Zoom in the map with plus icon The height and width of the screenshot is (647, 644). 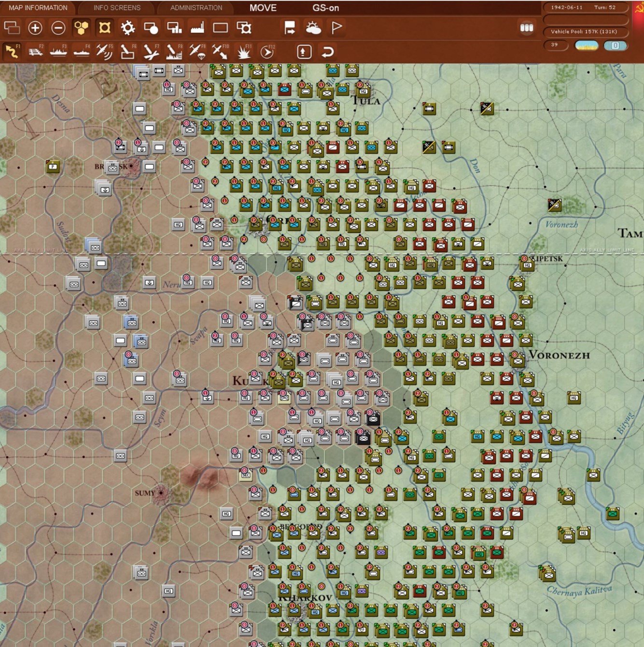35,28
